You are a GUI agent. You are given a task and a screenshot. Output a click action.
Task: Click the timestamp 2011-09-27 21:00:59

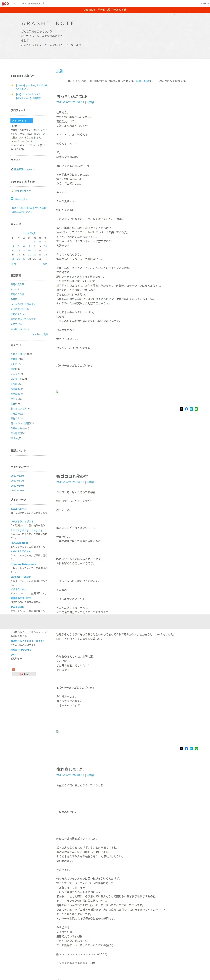click(x=70, y=102)
